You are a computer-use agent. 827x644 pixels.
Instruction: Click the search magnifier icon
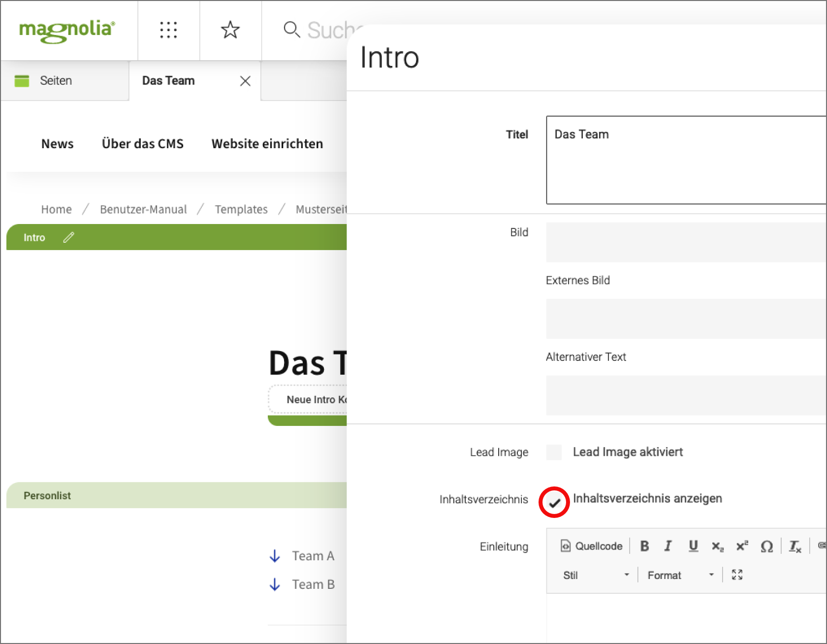291,30
